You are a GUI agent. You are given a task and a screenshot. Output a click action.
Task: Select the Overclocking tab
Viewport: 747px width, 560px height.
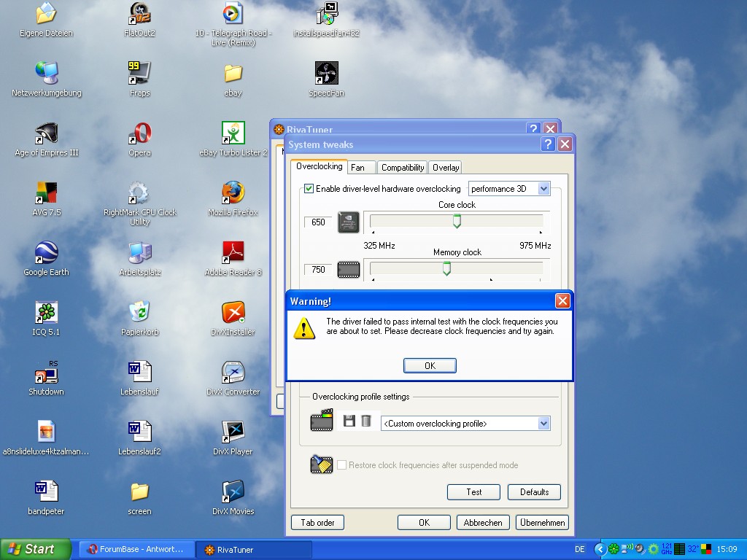(320, 166)
